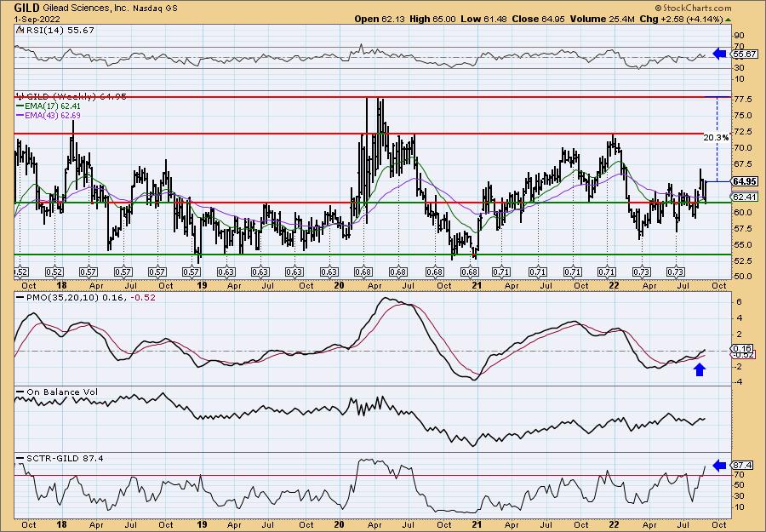Click the Nasdaq GS exchange label

[x=153, y=9]
